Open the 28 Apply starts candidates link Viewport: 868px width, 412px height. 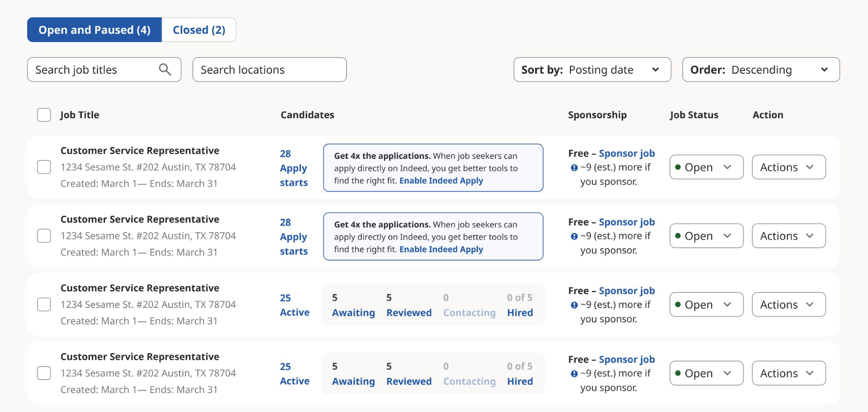click(x=293, y=167)
